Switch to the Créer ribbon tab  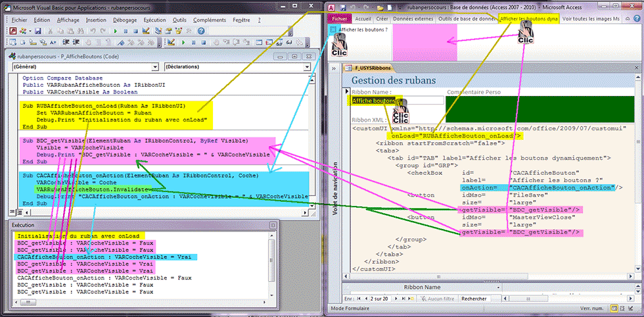pos(382,18)
